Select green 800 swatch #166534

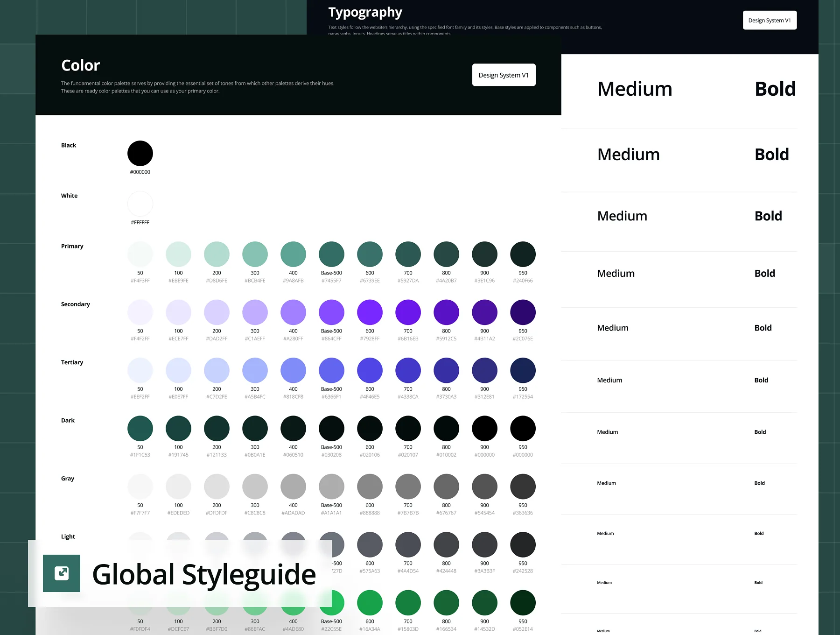(x=446, y=603)
